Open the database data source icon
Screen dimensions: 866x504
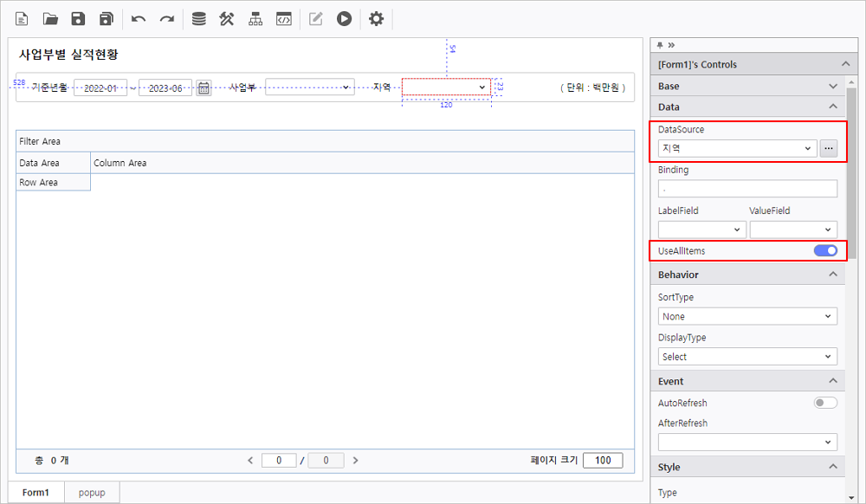click(198, 18)
